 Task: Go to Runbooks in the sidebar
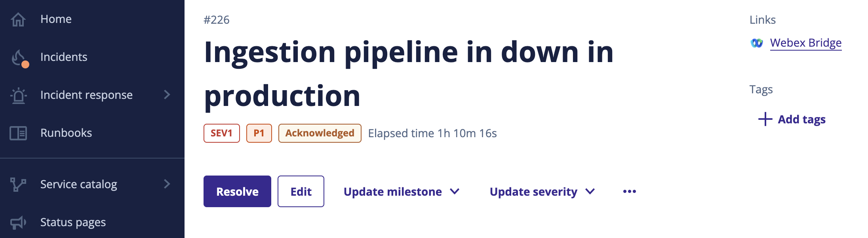pyautogui.click(x=66, y=133)
